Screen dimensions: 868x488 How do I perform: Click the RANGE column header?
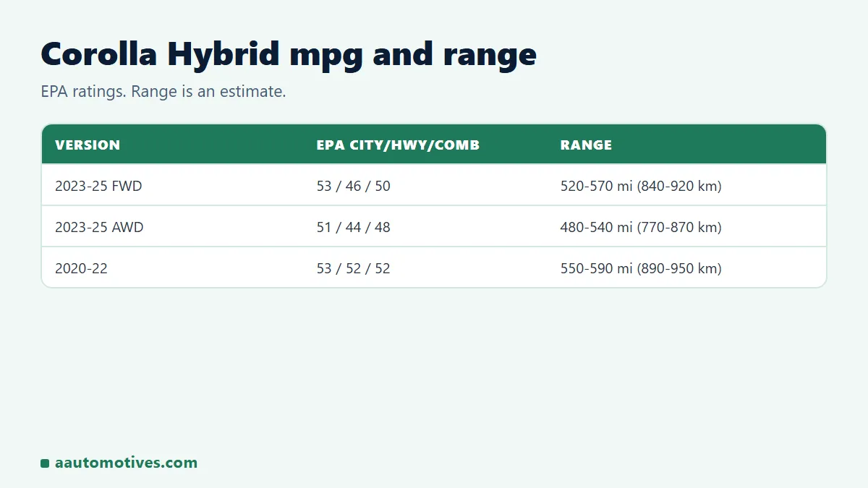(x=586, y=145)
